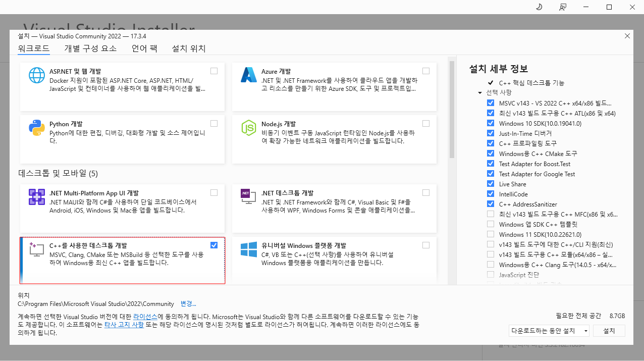Uncheck C++ AddressSanitizer option
644x361 pixels.
(491, 204)
